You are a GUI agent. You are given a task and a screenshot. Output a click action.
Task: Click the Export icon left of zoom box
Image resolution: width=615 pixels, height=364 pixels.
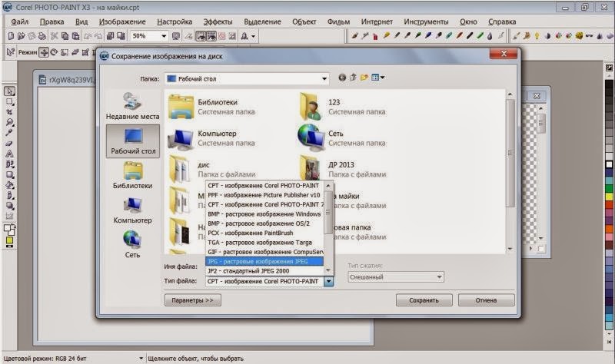121,36
